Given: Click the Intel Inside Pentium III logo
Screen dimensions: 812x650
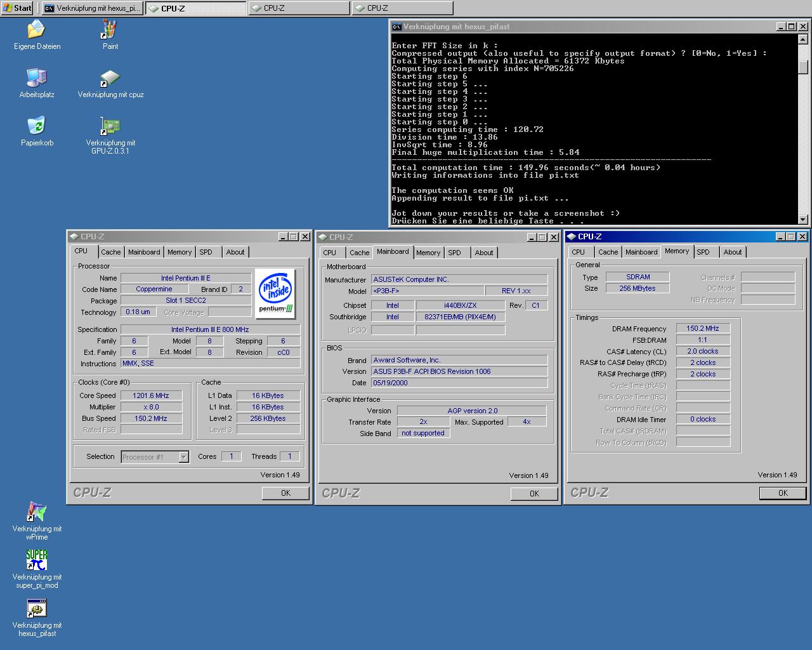Looking at the screenshot, I should [275, 293].
